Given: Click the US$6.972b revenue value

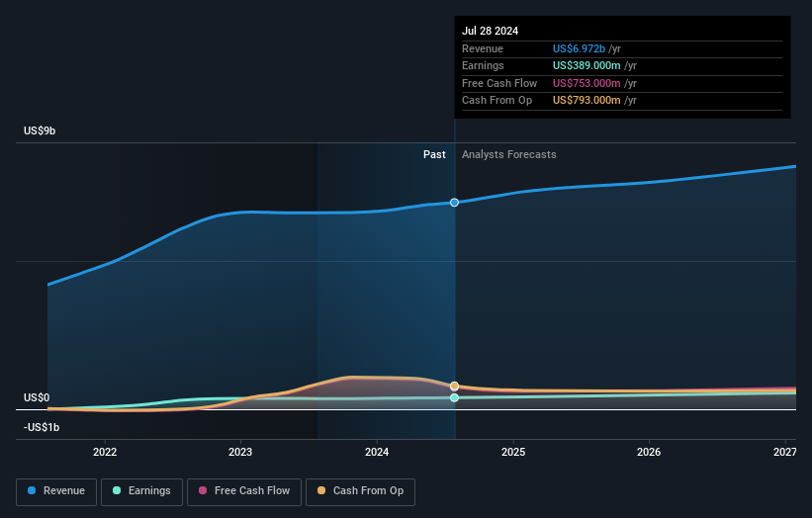Looking at the screenshot, I should [579, 48].
